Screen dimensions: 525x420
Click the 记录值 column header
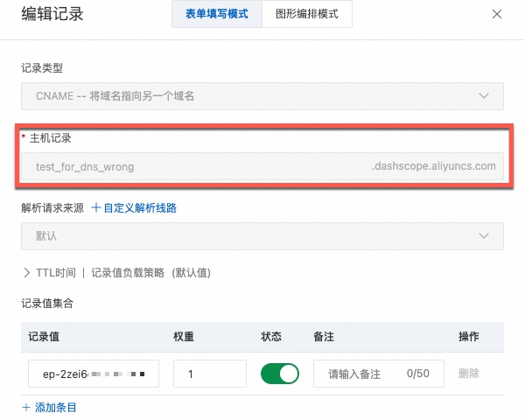tap(44, 337)
